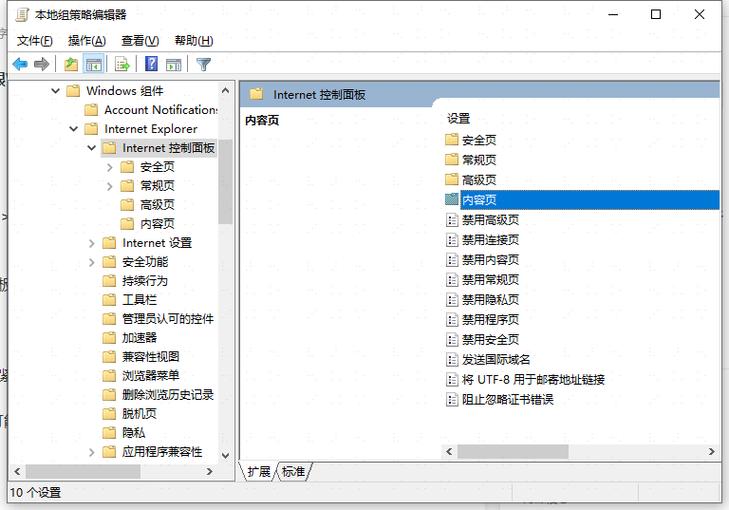Click the Back arrow toolbar icon
The image size is (729, 510).
click(20, 64)
